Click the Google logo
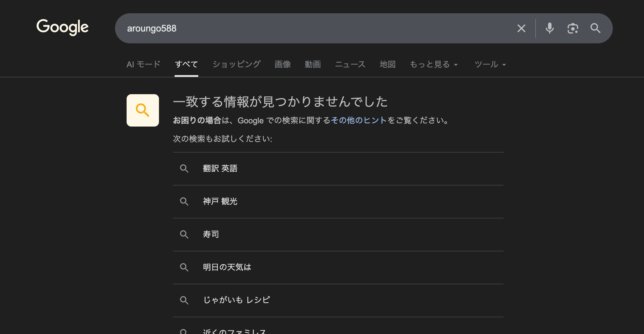Screen dimensions: 644x334 point(62,27)
